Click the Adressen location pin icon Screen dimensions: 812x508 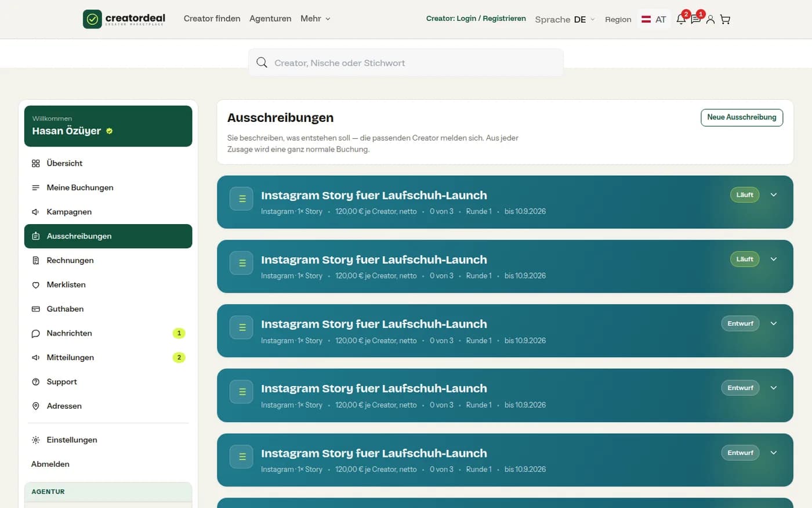coord(35,406)
